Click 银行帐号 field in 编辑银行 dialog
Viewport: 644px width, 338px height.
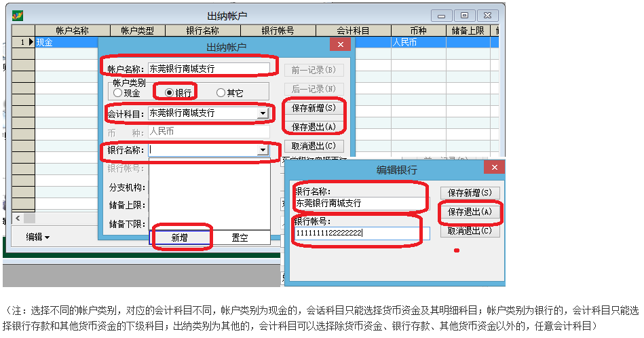click(x=362, y=233)
